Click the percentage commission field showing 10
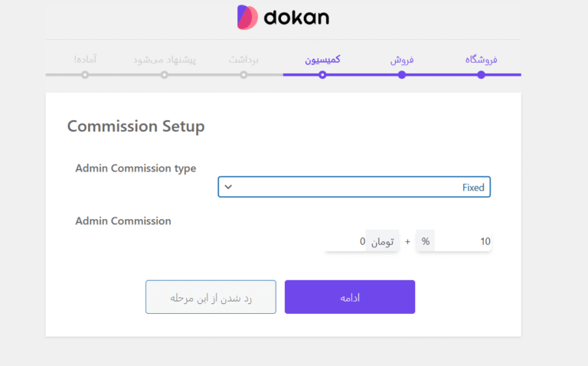Screen dimensions: 588x366 [x=463, y=241]
